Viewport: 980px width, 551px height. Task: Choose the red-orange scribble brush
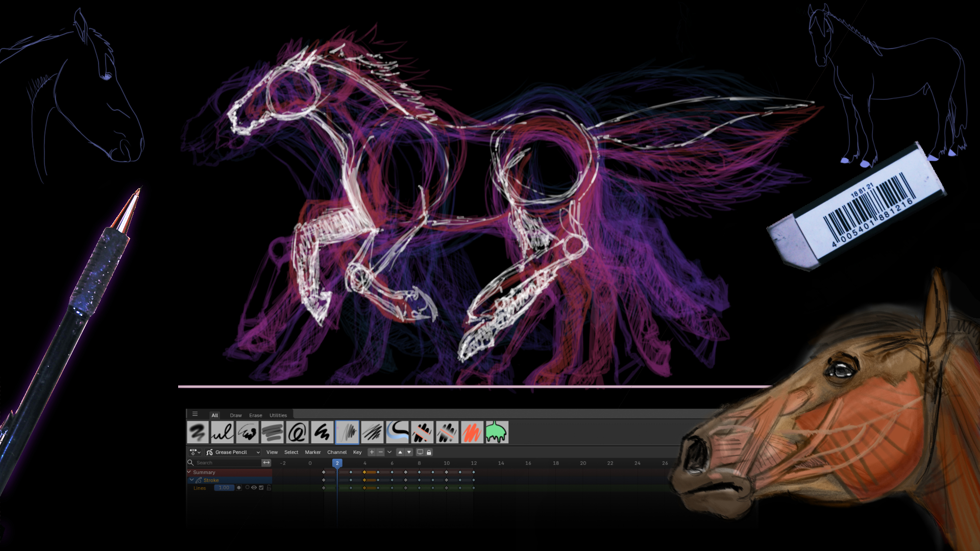472,433
